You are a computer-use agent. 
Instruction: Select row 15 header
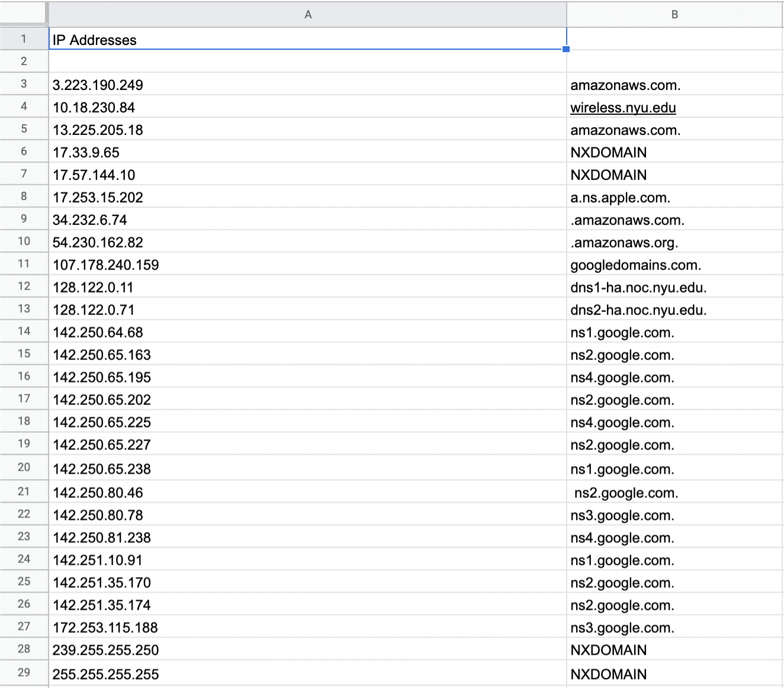click(24, 354)
